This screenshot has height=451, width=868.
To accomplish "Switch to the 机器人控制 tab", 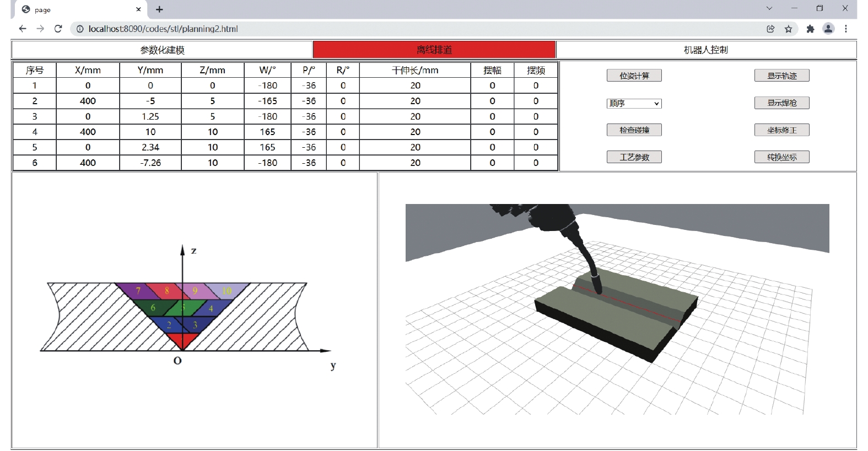I will [705, 50].
